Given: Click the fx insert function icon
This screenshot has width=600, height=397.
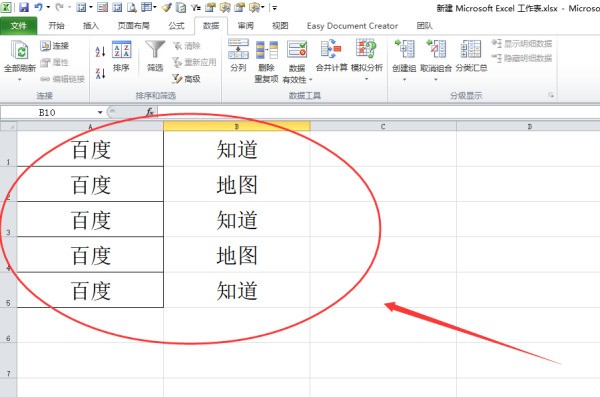Looking at the screenshot, I should [x=150, y=112].
